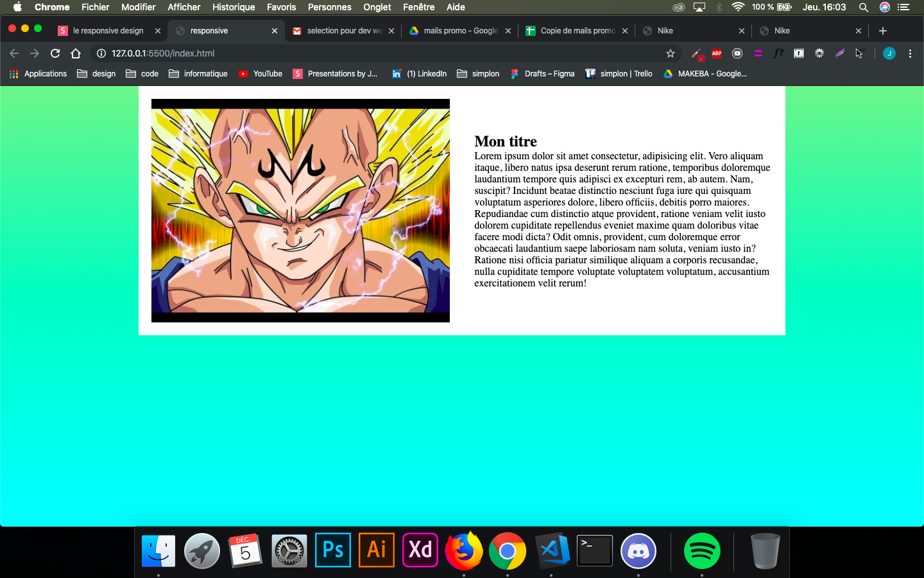Click the address bar URL field
924x578 pixels.
[x=385, y=53]
